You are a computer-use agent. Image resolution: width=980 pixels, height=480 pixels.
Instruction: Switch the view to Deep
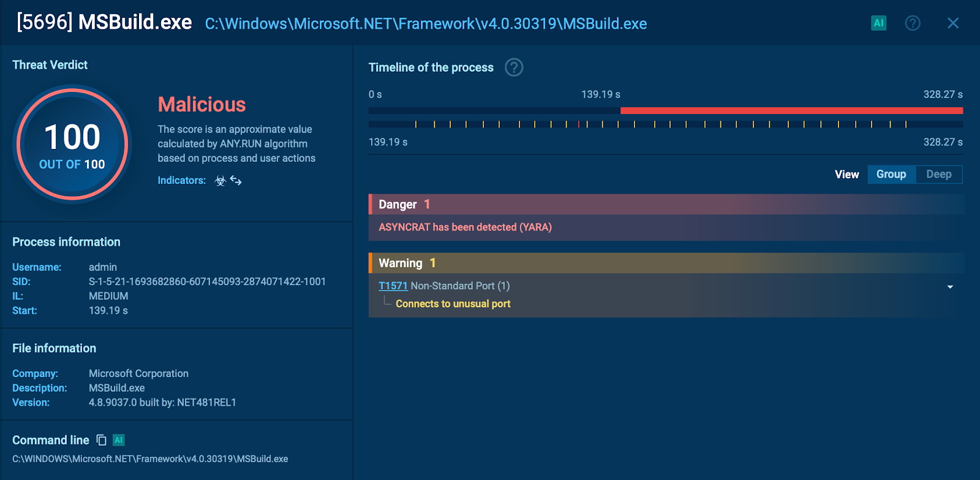pyautogui.click(x=939, y=174)
